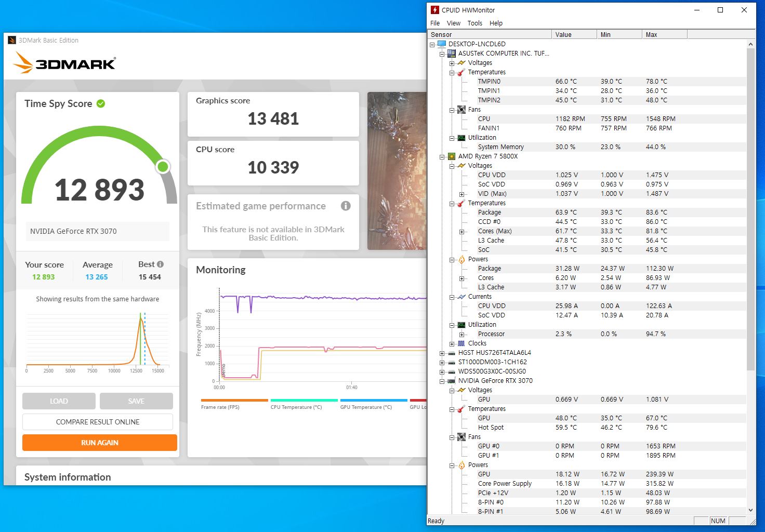Expand the Clocks node

coord(452,343)
